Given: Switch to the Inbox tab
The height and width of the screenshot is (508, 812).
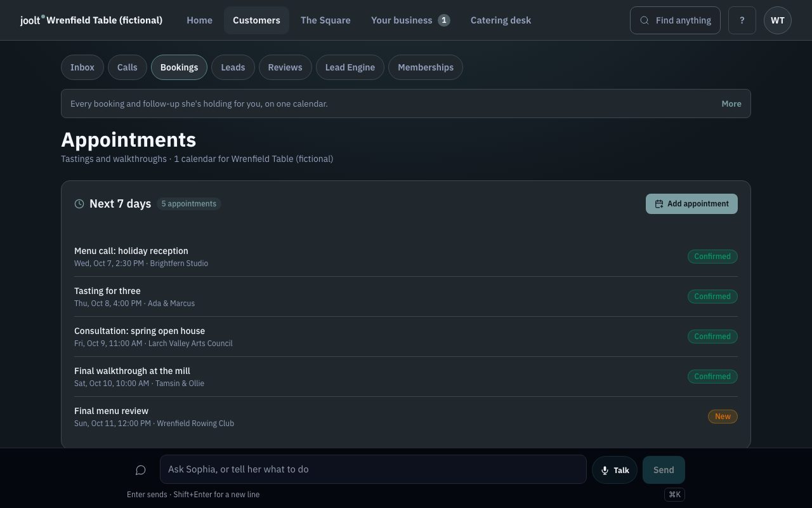Looking at the screenshot, I should pos(82,67).
